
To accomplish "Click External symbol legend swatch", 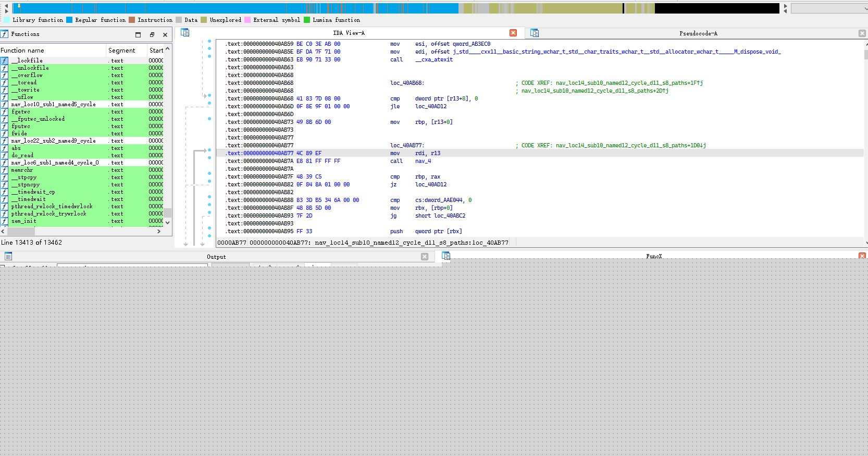I will coord(247,20).
